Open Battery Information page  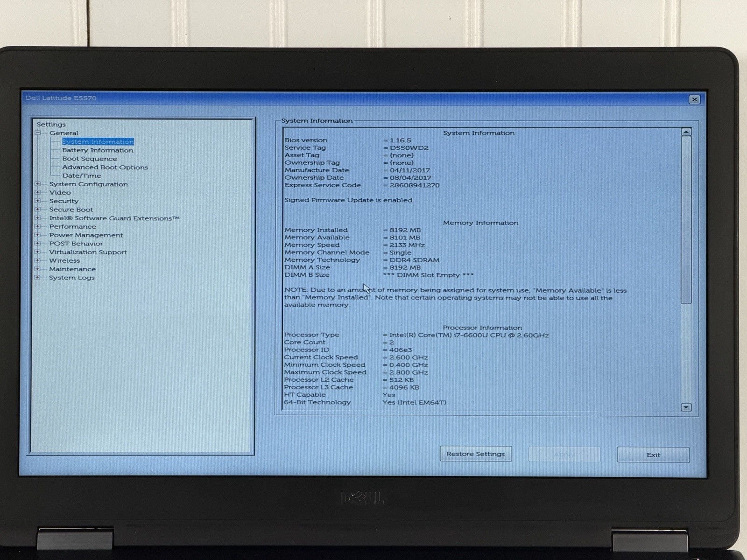pos(98,150)
